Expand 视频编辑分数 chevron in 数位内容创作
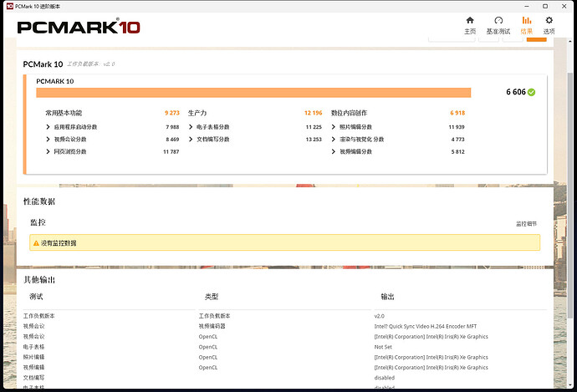The image size is (577, 392). [334, 152]
